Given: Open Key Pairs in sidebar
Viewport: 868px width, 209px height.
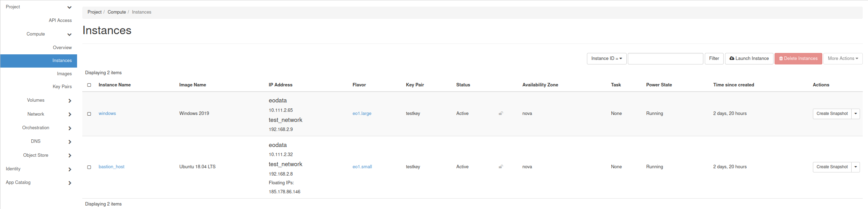Looking at the screenshot, I should pos(62,87).
